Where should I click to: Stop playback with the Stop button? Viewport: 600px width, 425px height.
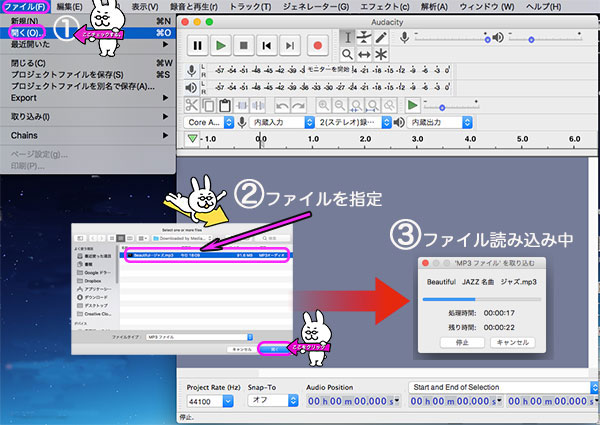[x=244, y=46]
